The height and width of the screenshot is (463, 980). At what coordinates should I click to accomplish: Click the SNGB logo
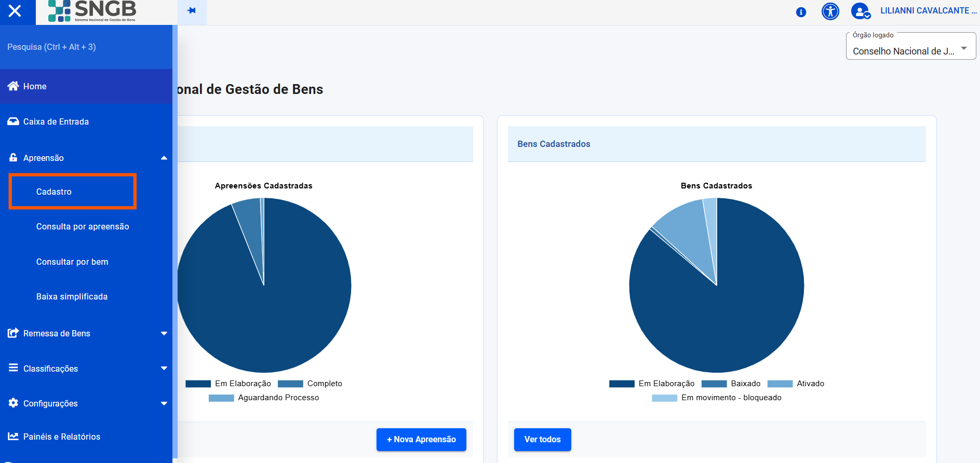coord(92,11)
